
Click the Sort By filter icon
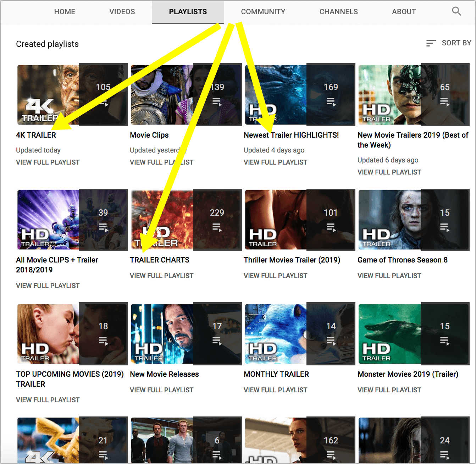[x=431, y=43]
